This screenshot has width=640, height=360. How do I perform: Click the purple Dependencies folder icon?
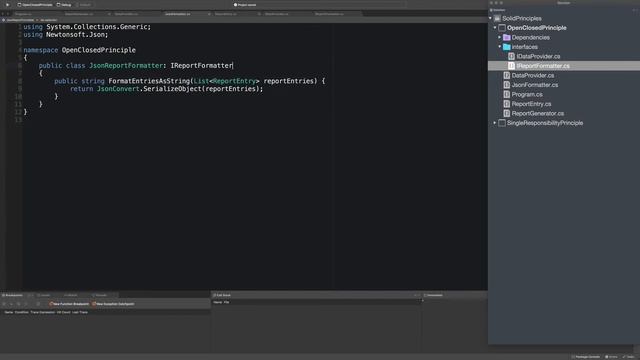click(507, 37)
